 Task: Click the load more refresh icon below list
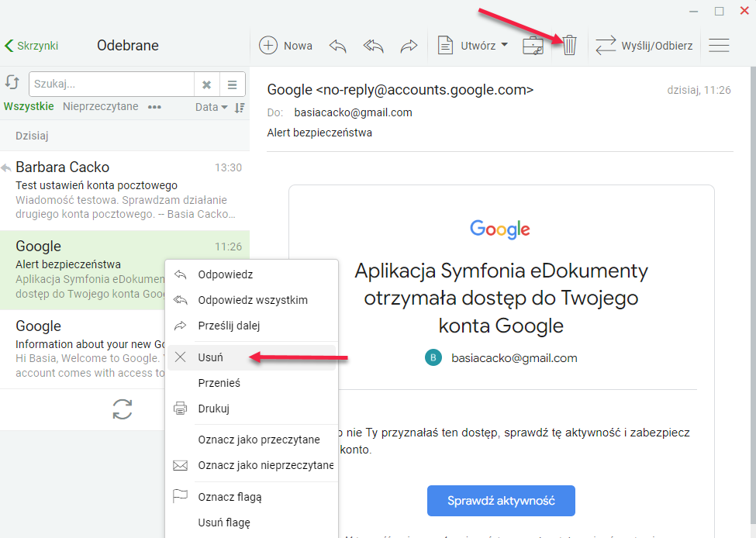[123, 409]
